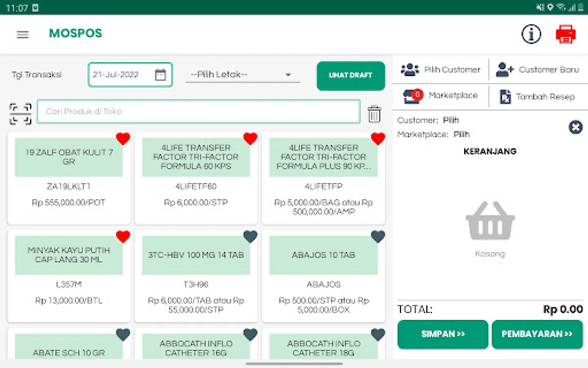Toggle heart on 4LIFE FORMULA PLUS 90 KP card

pyautogui.click(x=378, y=139)
